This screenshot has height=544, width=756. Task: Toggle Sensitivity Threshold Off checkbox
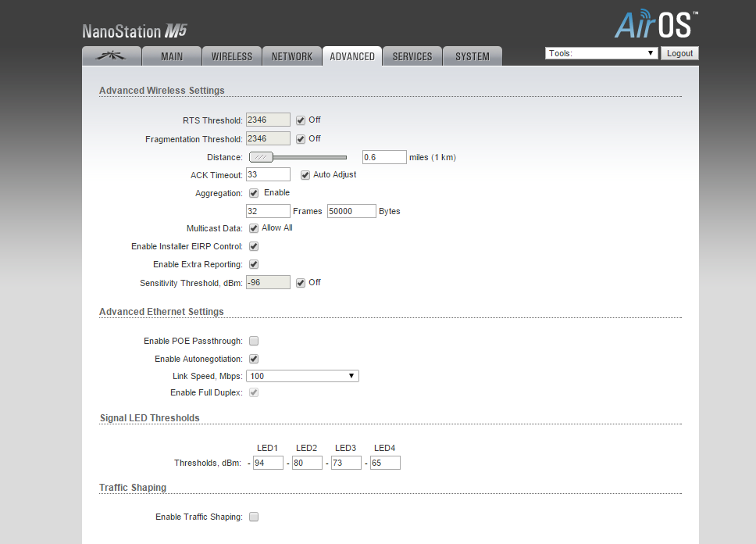(x=301, y=283)
